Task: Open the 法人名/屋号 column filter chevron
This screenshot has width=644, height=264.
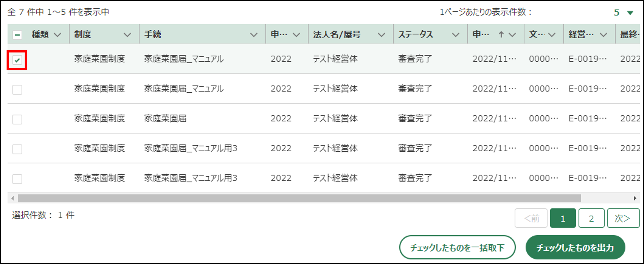Action: coord(381,35)
